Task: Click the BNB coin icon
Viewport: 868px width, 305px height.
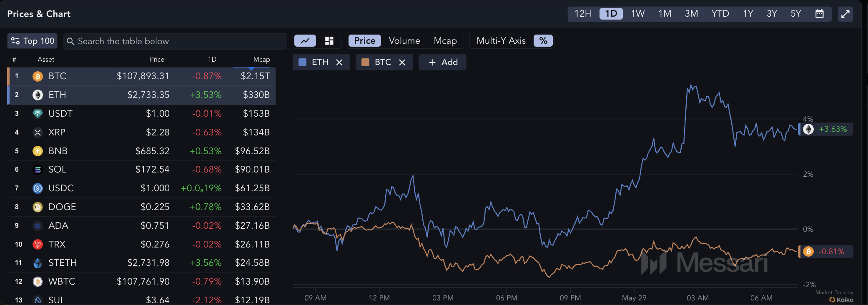Action: [x=38, y=151]
